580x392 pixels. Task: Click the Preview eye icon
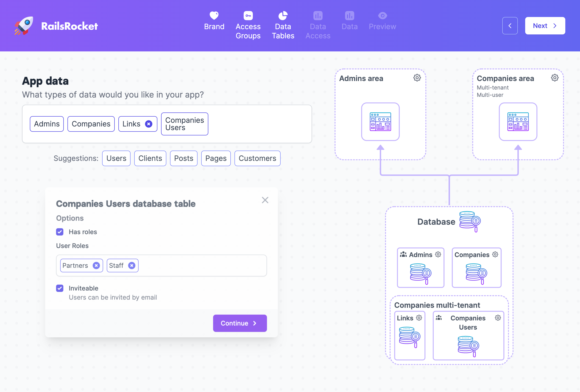[x=382, y=15]
